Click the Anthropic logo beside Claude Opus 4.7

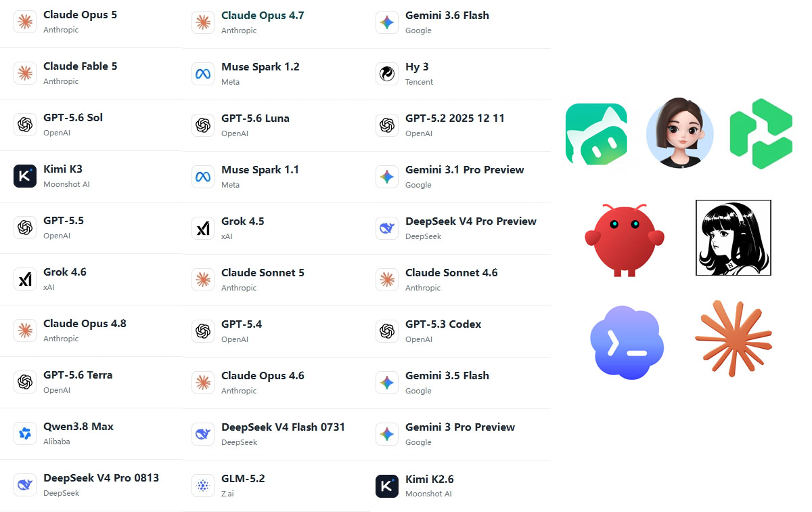point(203,22)
